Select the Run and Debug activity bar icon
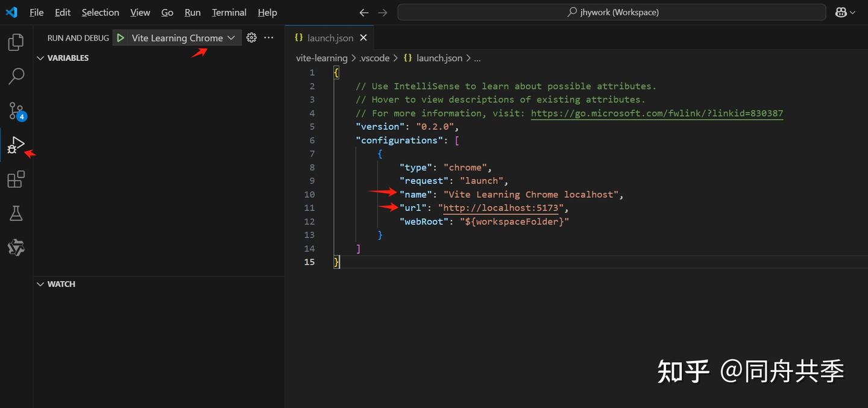The height and width of the screenshot is (408, 868). 16,145
